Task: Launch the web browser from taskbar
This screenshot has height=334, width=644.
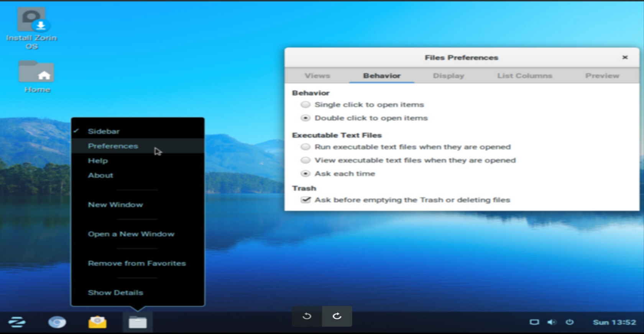Action: (x=57, y=323)
